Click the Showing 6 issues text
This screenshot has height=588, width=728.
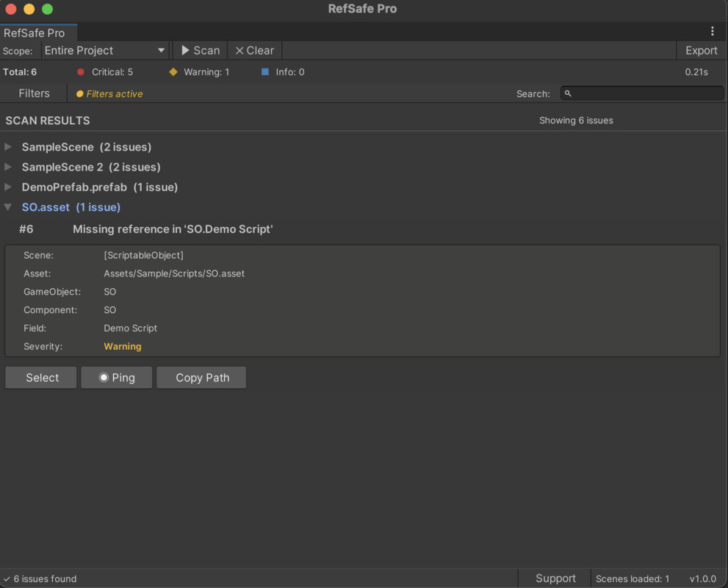click(576, 121)
